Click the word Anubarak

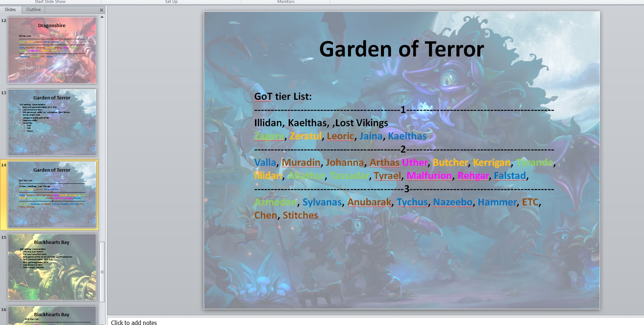tap(369, 202)
